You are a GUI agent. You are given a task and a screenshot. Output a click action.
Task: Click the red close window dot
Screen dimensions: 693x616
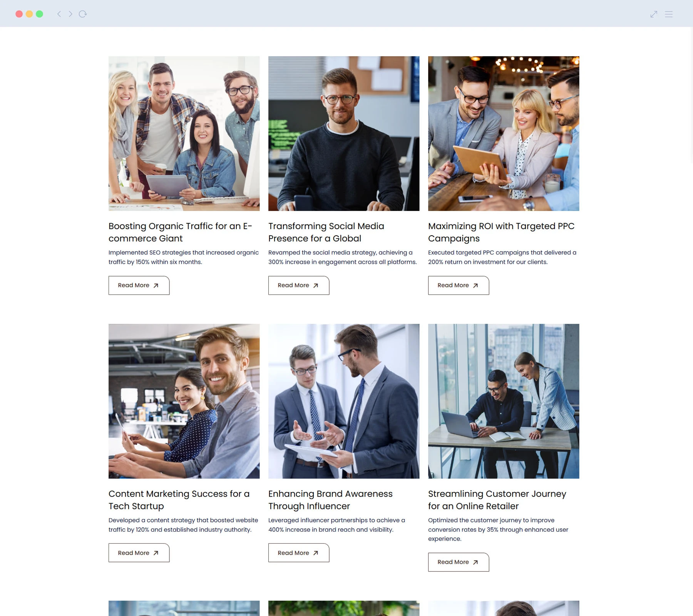coord(19,14)
